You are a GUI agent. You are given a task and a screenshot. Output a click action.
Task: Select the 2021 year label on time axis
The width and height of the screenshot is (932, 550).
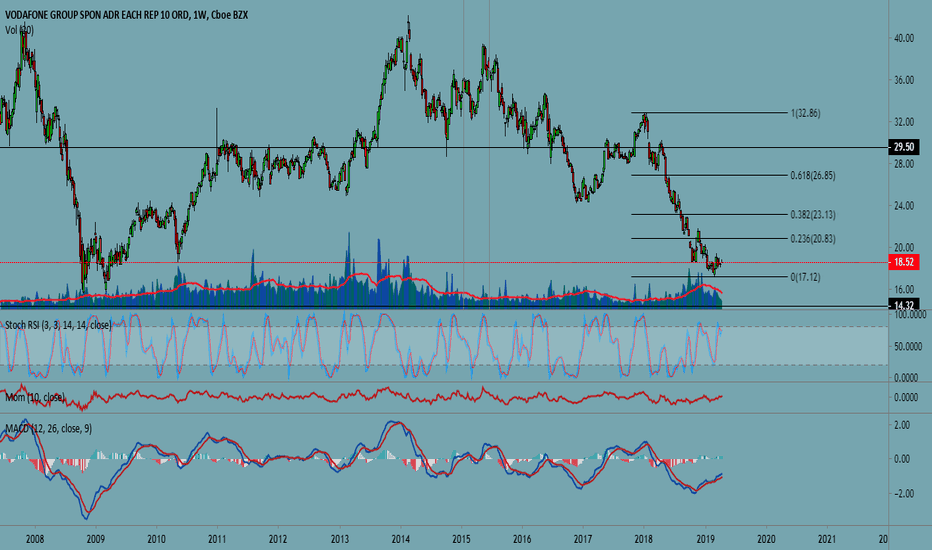point(827,539)
